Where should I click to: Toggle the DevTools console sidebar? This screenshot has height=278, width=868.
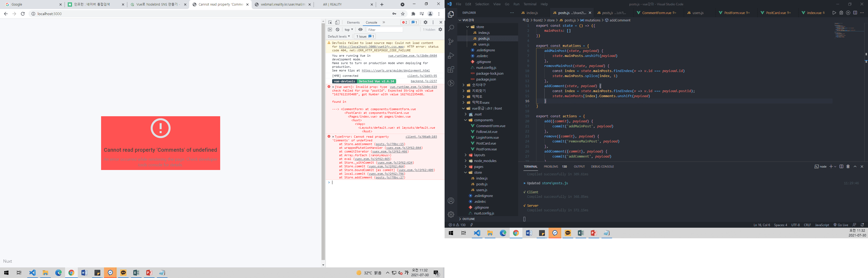[330, 30]
